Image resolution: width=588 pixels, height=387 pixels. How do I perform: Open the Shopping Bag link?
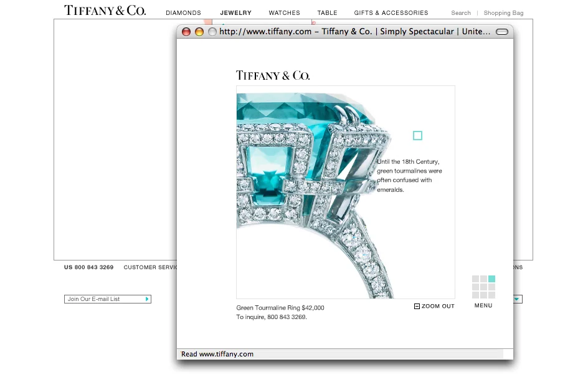click(503, 12)
